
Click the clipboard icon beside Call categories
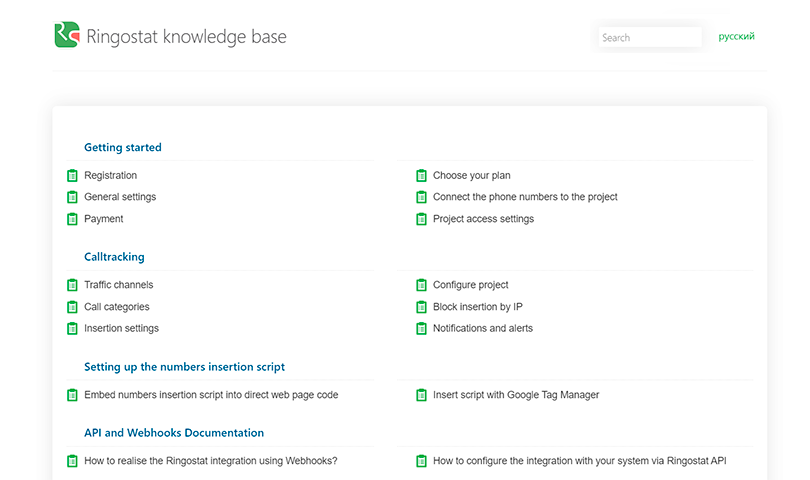72,307
